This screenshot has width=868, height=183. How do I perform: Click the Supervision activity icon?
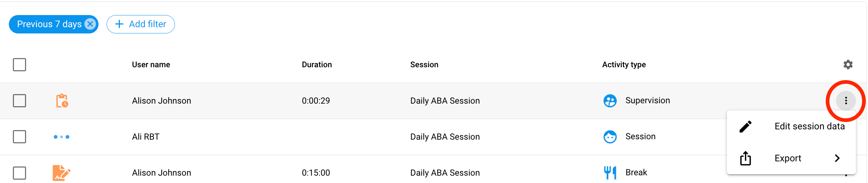(610, 101)
